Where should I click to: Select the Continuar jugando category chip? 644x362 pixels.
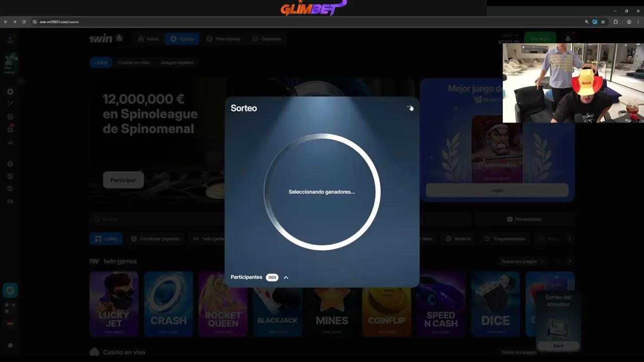pyautogui.click(x=155, y=239)
